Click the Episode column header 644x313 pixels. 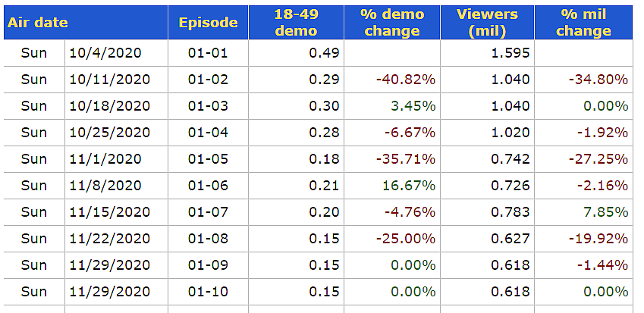(x=208, y=22)
